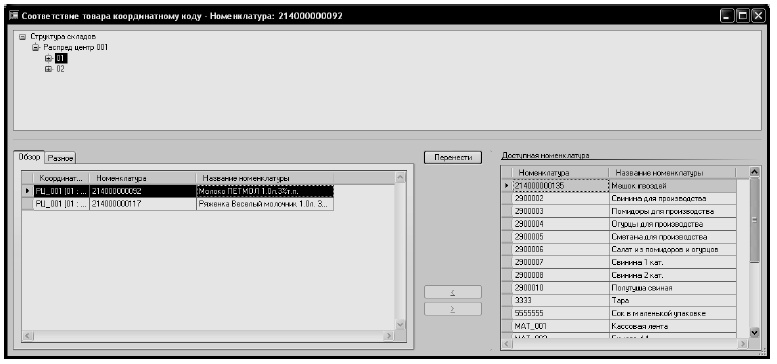The height and width of the screenshot is (364, 777).
Task: Collapse the Распред центр 001 node
Action: point(35,48)
